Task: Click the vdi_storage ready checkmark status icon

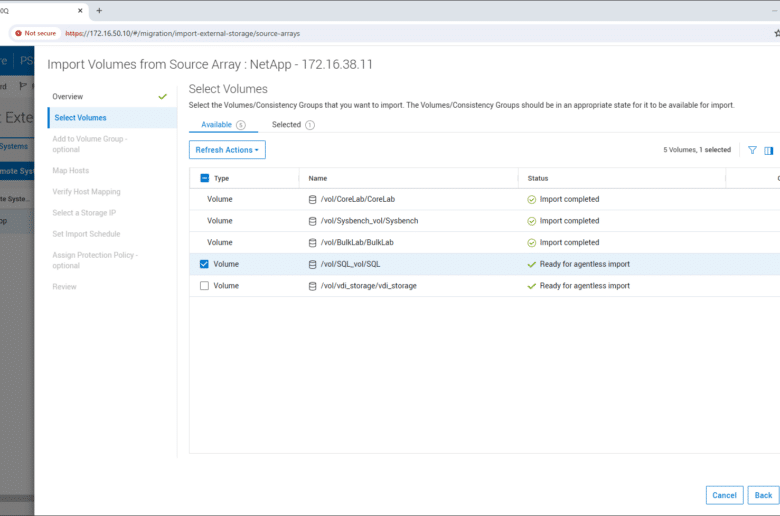Action: pos(531,286)
